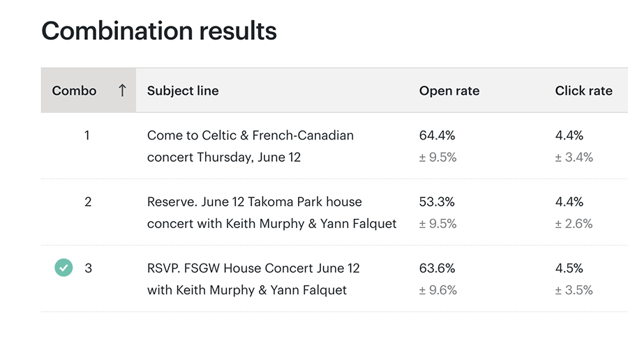
Task: Select combo number 1 in the first row
Action: coord(87,135)
